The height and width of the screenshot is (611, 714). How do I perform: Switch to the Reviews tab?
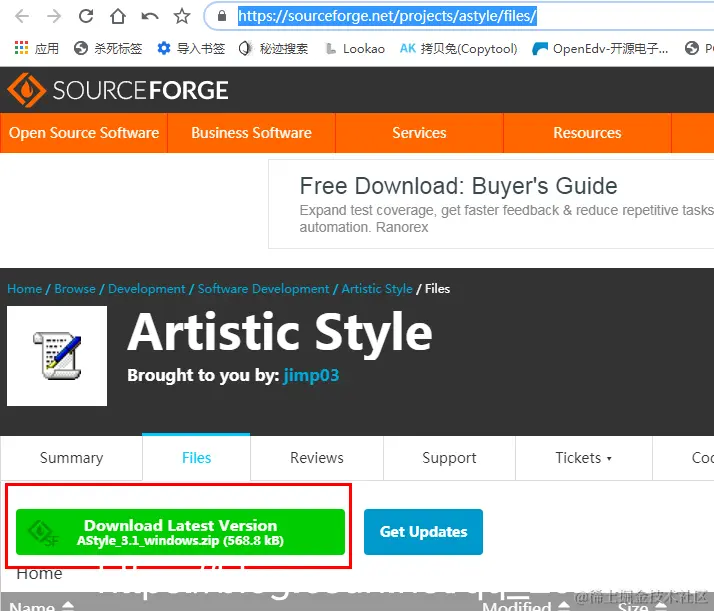(x=317, y=458)
